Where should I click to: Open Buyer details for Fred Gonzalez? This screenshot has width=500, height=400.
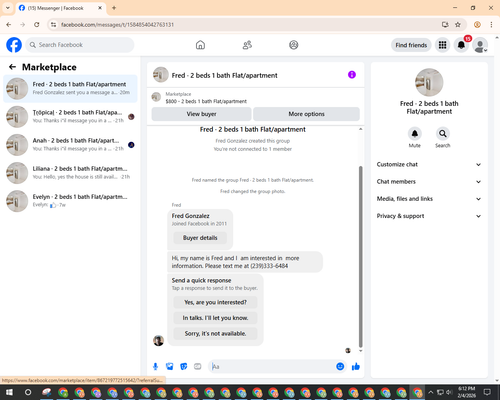200,238
